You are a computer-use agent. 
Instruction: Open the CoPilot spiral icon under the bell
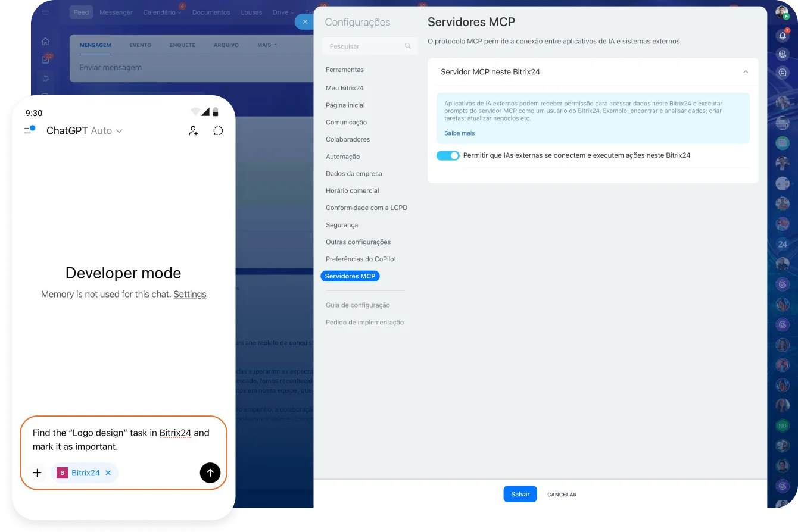(783, 54)
